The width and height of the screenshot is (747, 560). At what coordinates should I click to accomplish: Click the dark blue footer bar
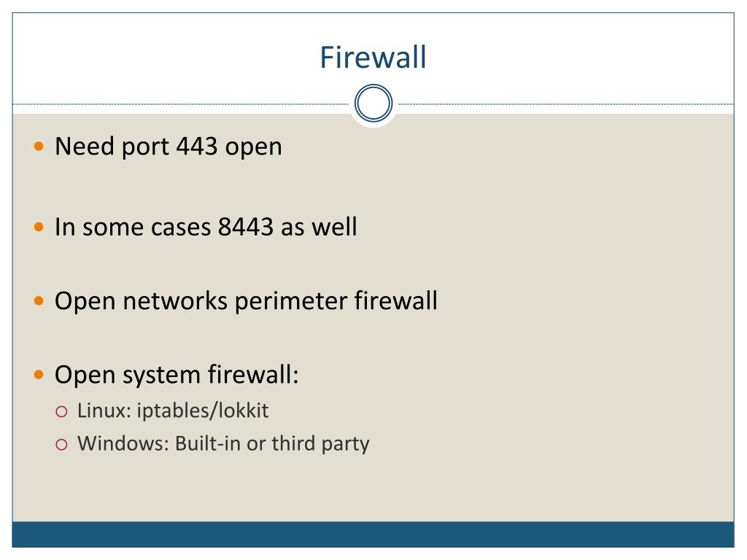(373, 534)
